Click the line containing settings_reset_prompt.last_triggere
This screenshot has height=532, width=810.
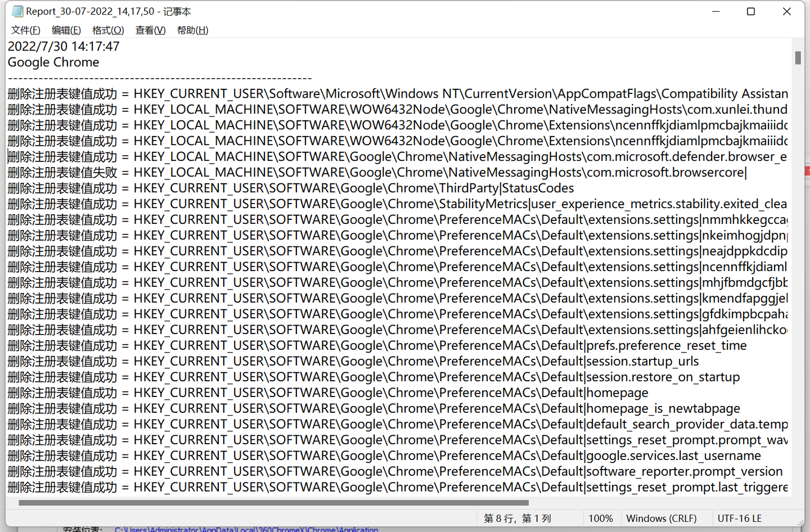coord(398,488)
